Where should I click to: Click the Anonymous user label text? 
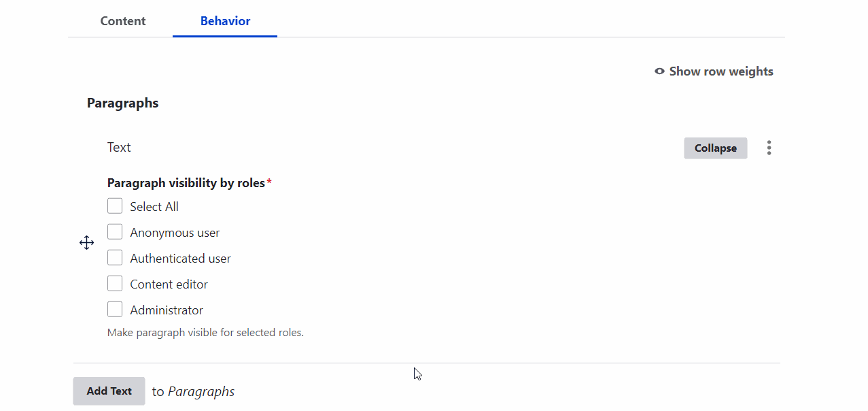click(x=175, y=231)
